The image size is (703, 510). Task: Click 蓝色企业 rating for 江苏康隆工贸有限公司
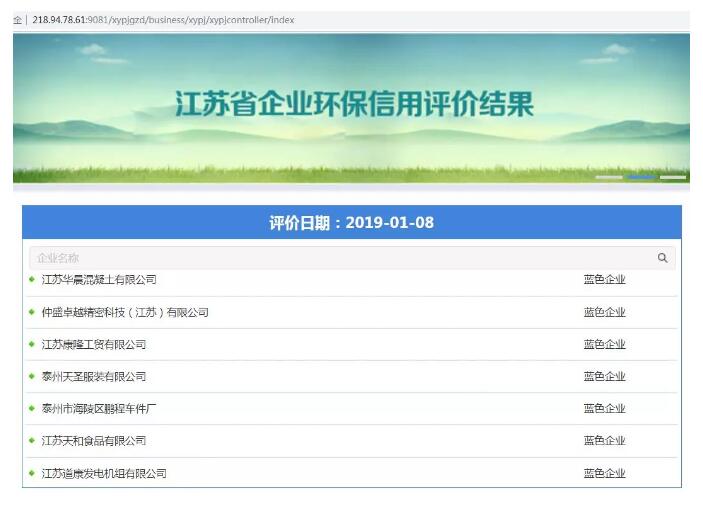(604, 345)
